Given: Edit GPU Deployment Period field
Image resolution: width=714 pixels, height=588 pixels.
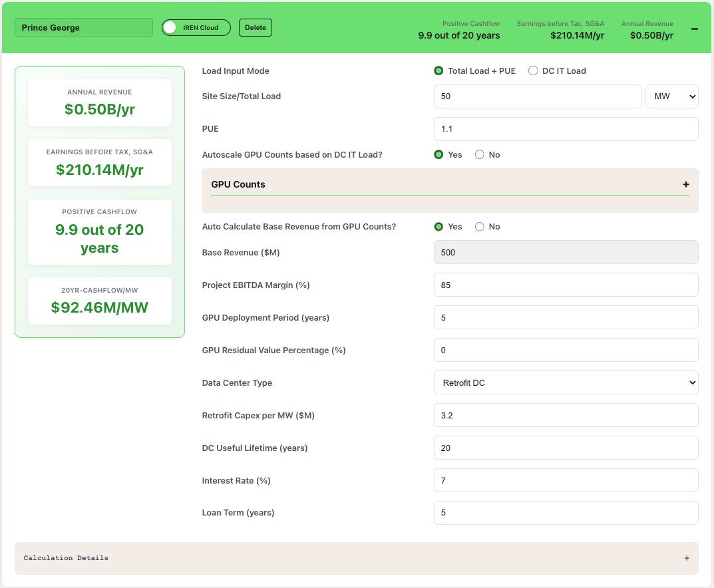Looking at the screenshot, I should 566,318.
